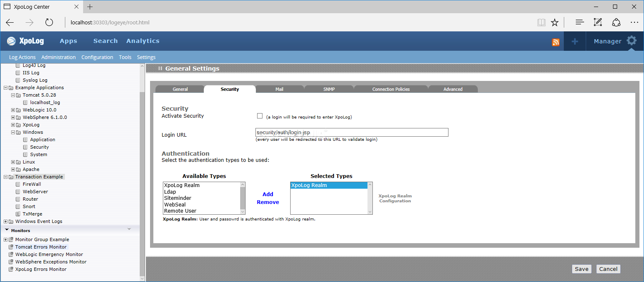644x282 pixels.
Task: Collapse the Example Applications folder
Action: (5, 88)
